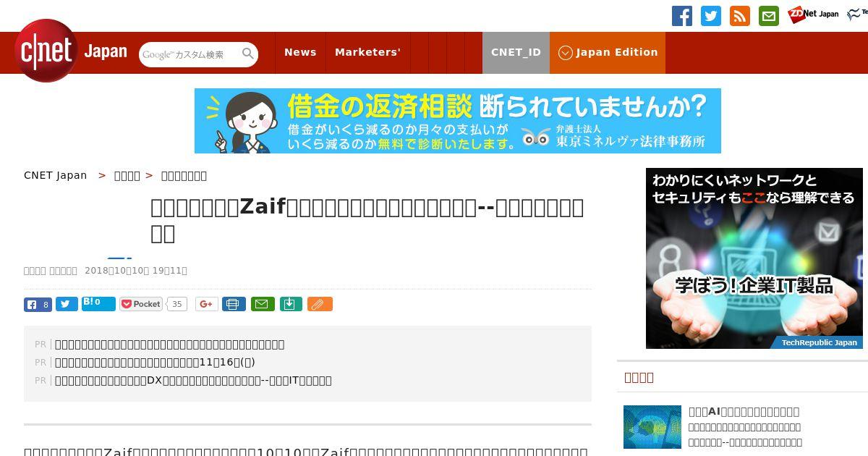Open CNET's Twitter page from the header
Screen dimensions: 868x456
pos(711,16)
